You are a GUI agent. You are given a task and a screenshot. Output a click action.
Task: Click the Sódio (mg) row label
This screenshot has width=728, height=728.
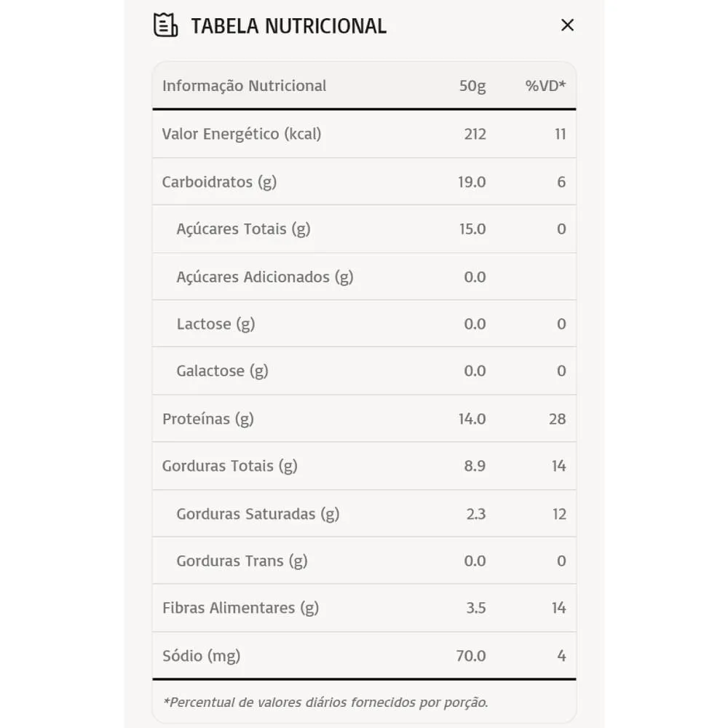pos(201,656)
